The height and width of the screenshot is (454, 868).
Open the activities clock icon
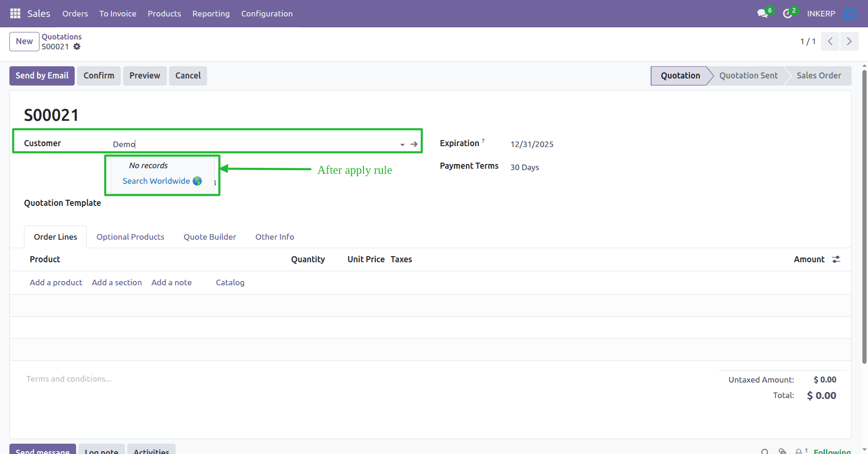click(x=788, y=14)
